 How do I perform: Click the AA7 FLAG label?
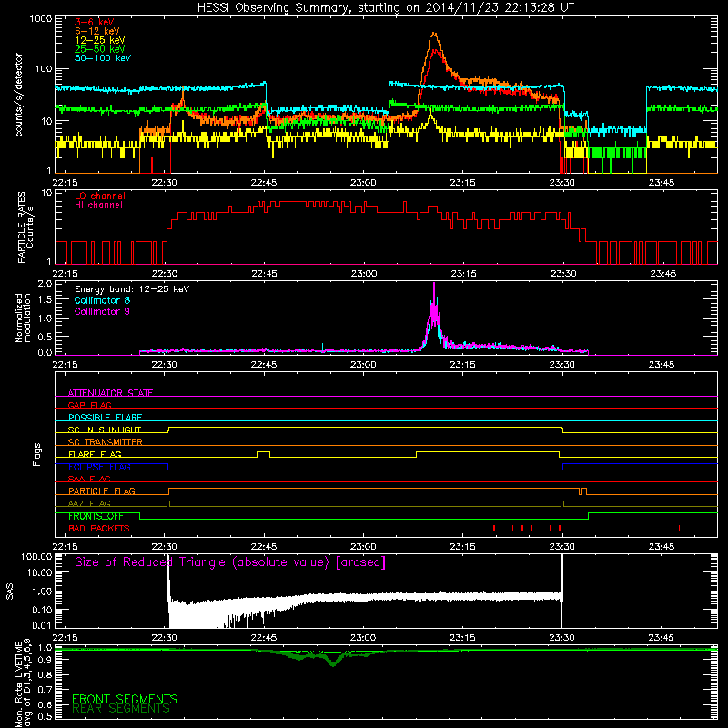coord(89,503)
